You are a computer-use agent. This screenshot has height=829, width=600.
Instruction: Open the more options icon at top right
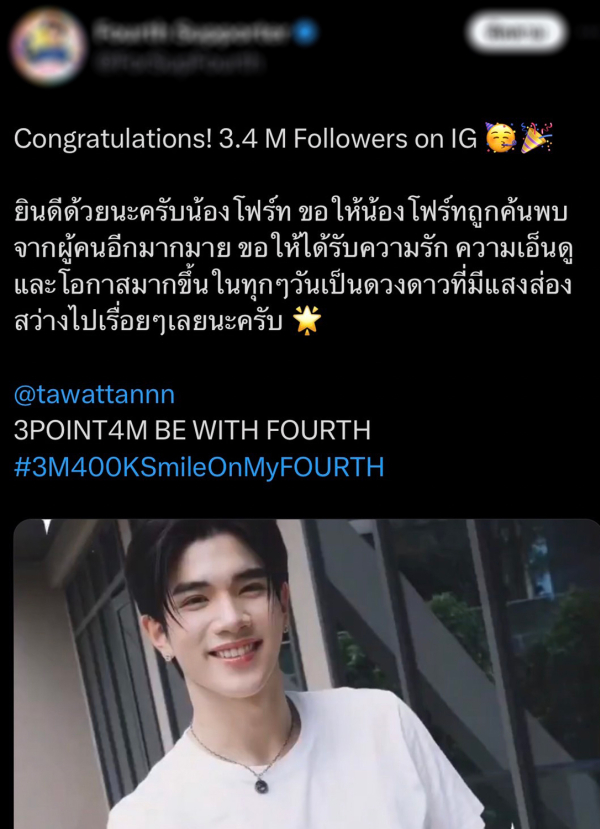coord(590,33)
